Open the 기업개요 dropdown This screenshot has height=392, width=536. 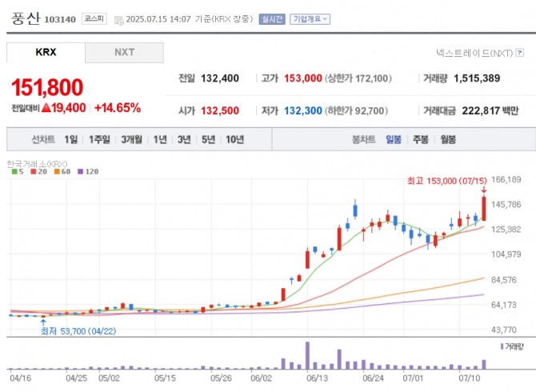tap(311, 19)
